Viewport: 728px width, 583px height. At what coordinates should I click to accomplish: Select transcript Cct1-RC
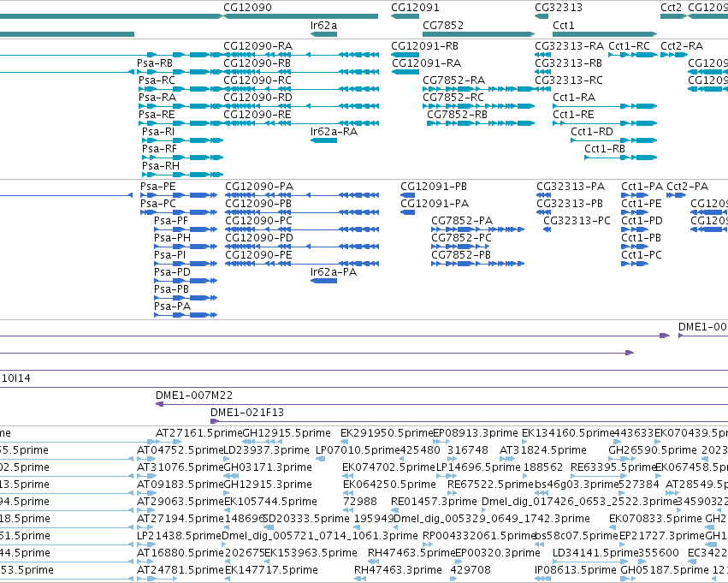coord(629,46)
